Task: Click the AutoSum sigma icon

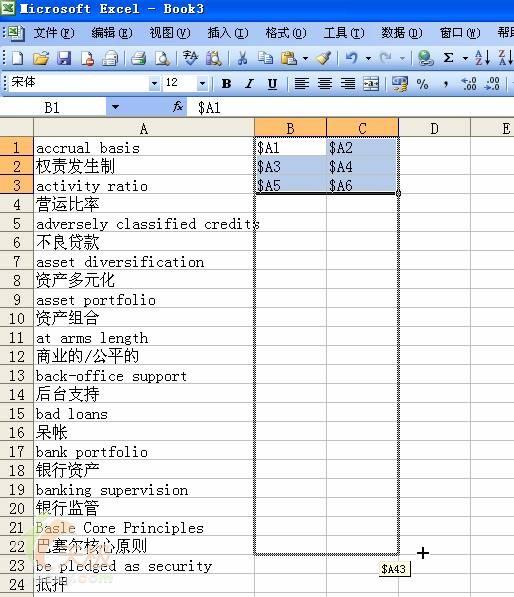Action: tap(449, 58)
